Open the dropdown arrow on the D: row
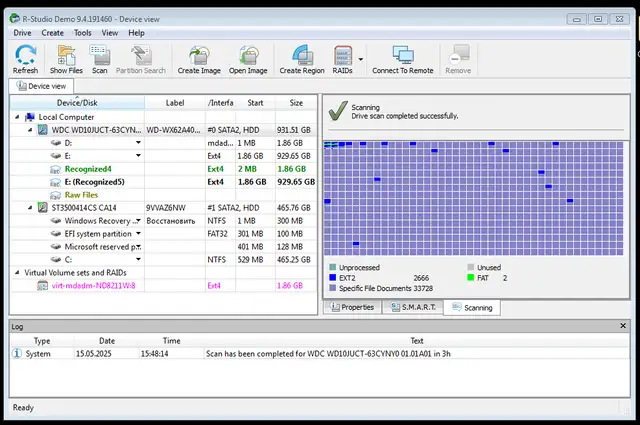 pos(138,142)
